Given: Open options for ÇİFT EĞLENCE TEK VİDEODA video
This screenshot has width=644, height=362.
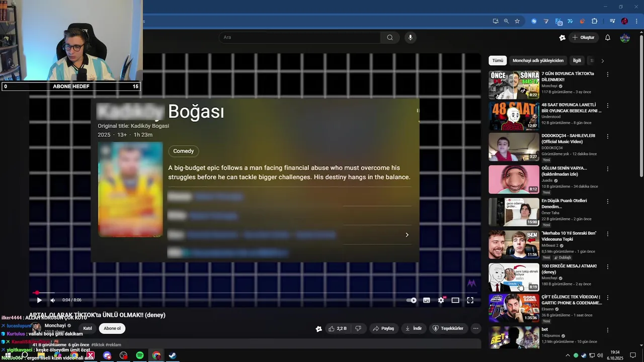Looking at the screenshot, I should pos(608,298).
